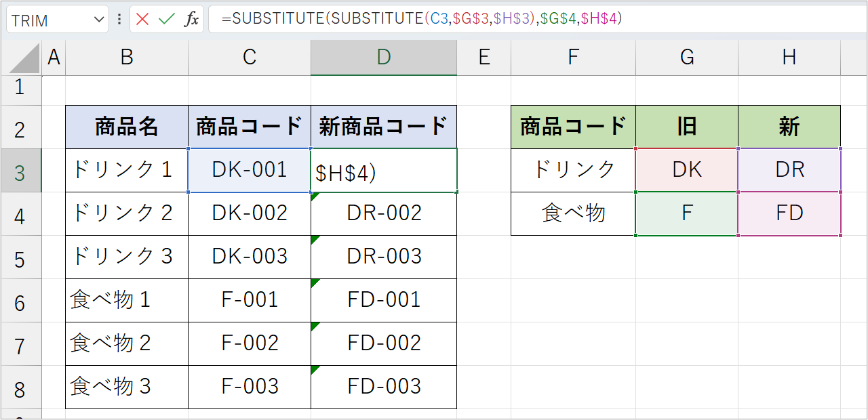Image resolution: width=868 pixels, height=420 pixels.
Task: Click the Select All corner triangle
Action: pyautogui.click(x=24, y=60)
